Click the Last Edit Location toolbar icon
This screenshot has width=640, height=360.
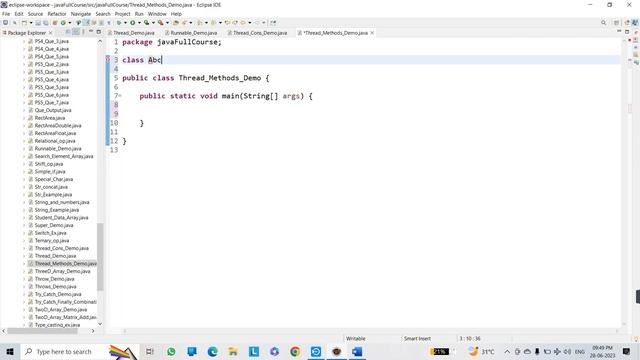[227, 23]
